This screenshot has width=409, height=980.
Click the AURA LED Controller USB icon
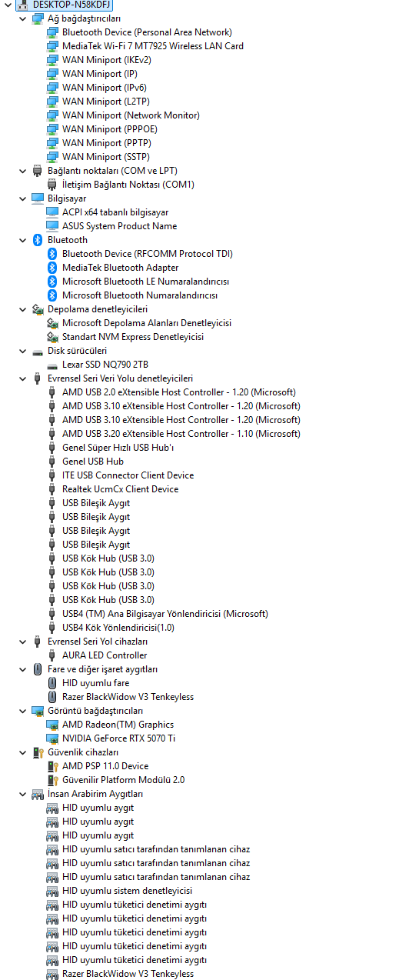click(52, 655)
